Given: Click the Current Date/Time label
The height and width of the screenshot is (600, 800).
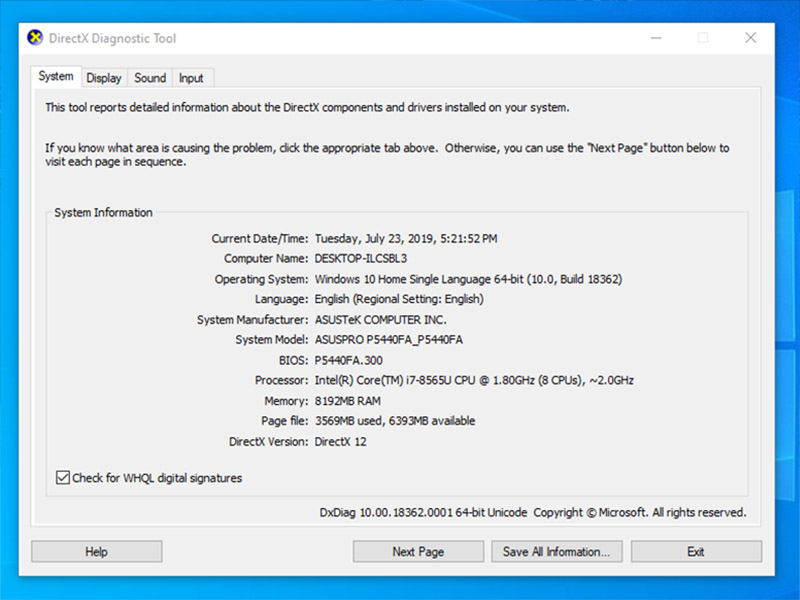Looking at the screenshot, I should click(x=260, y=239).
